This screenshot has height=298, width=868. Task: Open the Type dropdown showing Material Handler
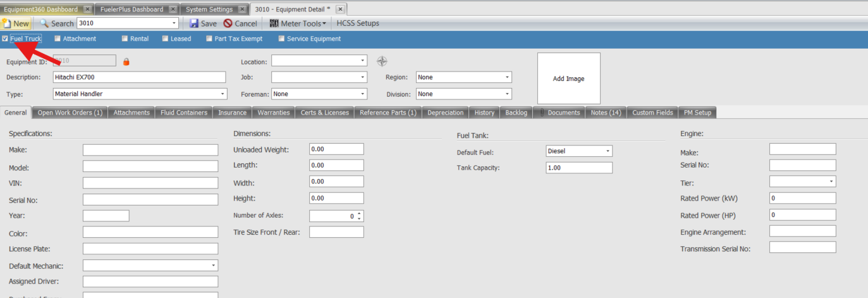pos(223,94)
